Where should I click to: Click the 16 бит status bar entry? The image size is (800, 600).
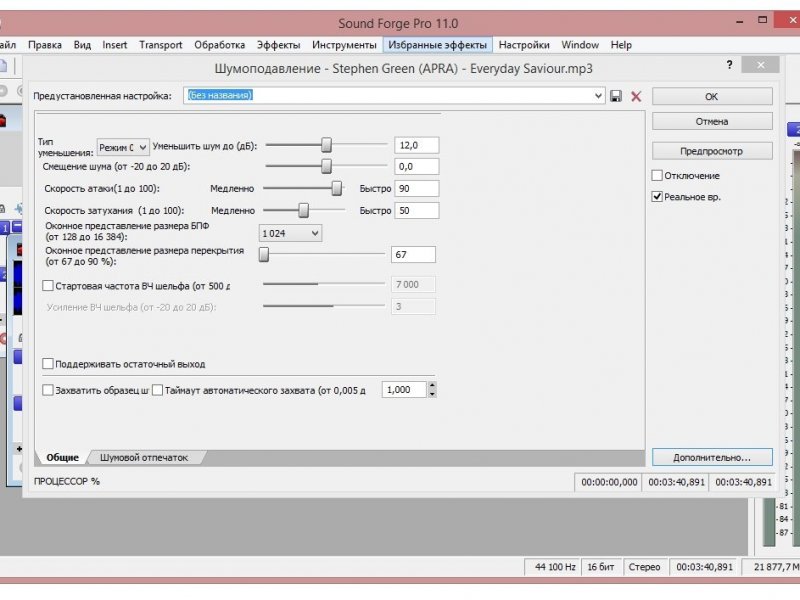(601, 567)
